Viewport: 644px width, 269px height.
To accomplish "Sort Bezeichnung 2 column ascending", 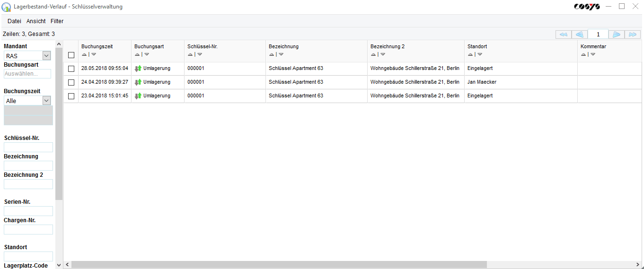I will click(373, 54).
